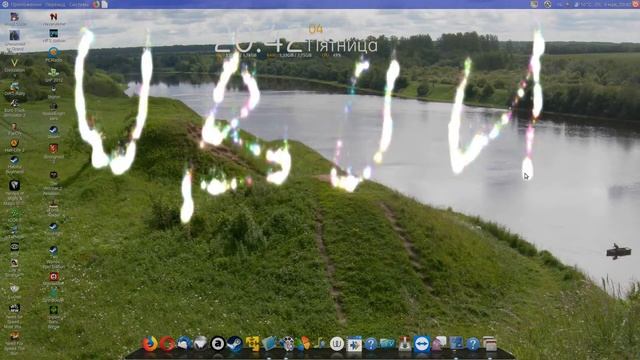The height and width of the screenshot is (360, 640).
Task: Open Thunderbird mail from the dock
Action: click(x=184, y=344)
